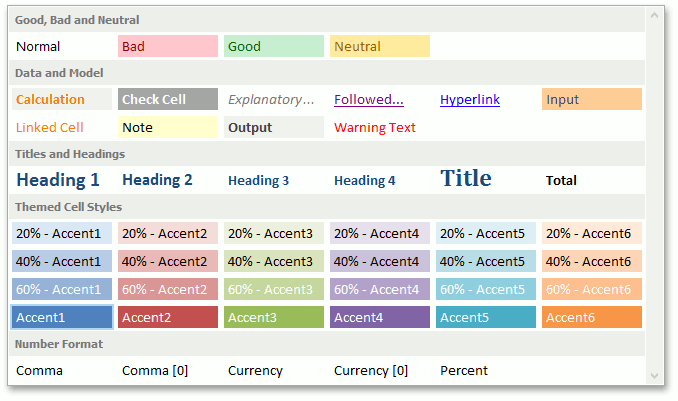The image size is (678, 401).
Task: Choose the Followed hyperlink style
Action: (379, 100)
